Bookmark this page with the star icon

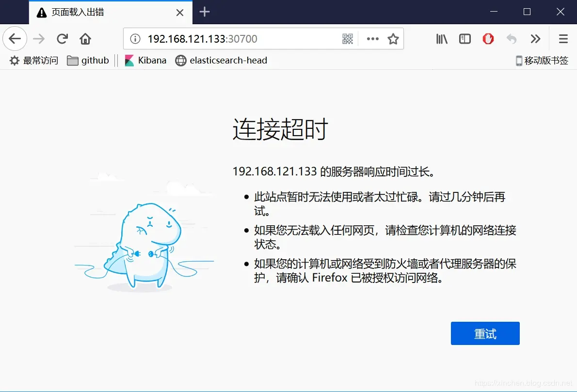(x=393, y=39)
